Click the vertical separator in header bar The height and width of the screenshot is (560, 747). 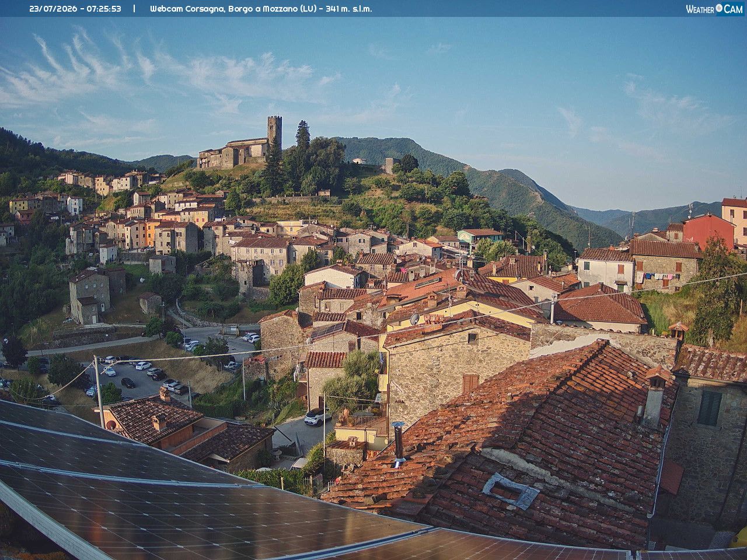point(134,9)
